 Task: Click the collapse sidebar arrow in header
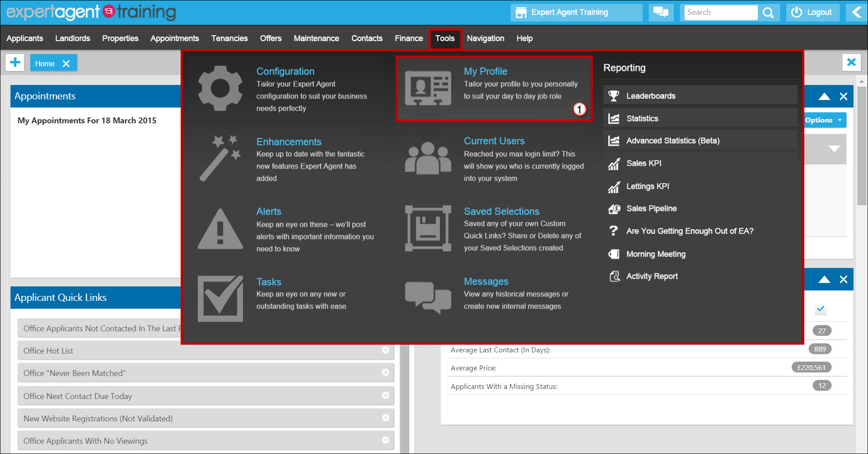click(x=856, y=12)
